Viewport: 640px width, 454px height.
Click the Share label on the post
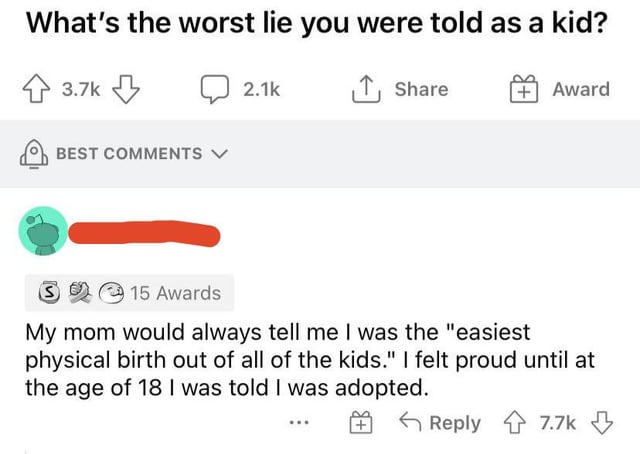pyautogui.click(x=420, y=90)
